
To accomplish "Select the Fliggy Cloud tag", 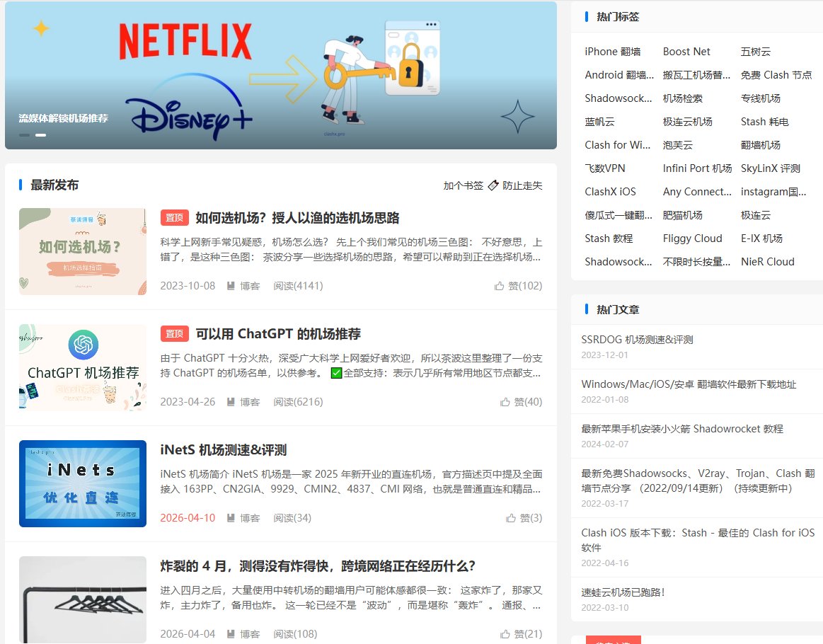I will (x=692, y=238).
